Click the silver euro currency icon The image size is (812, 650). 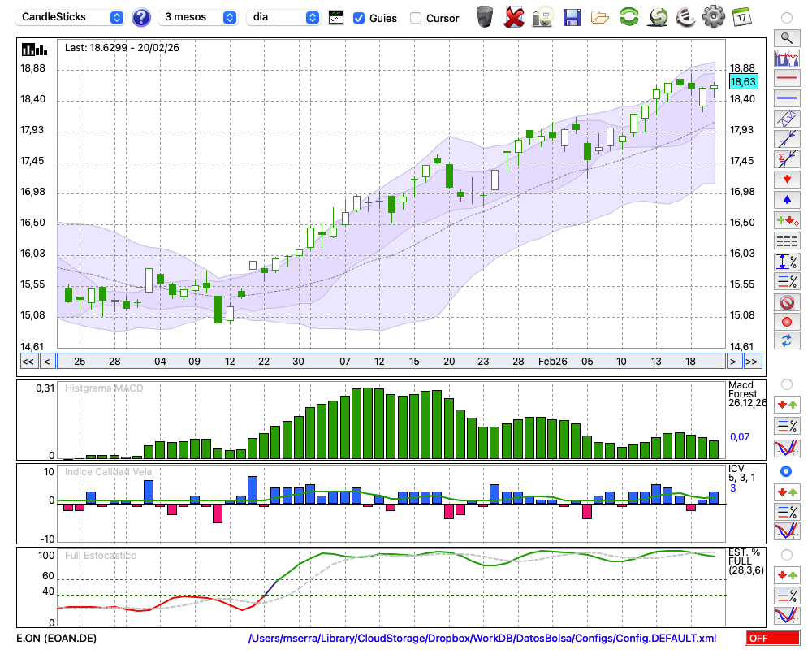(685, 17)
